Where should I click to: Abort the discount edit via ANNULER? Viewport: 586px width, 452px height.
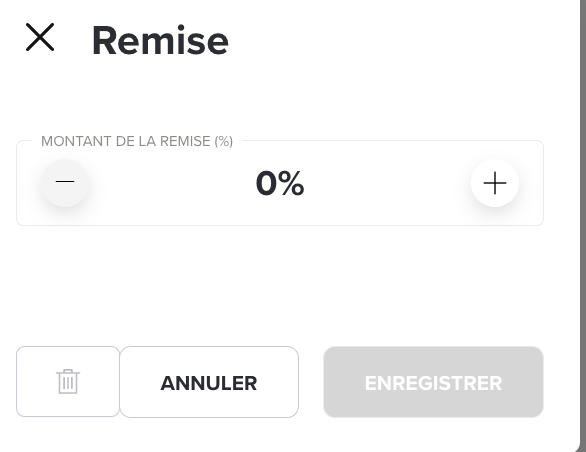coord(209,382)
